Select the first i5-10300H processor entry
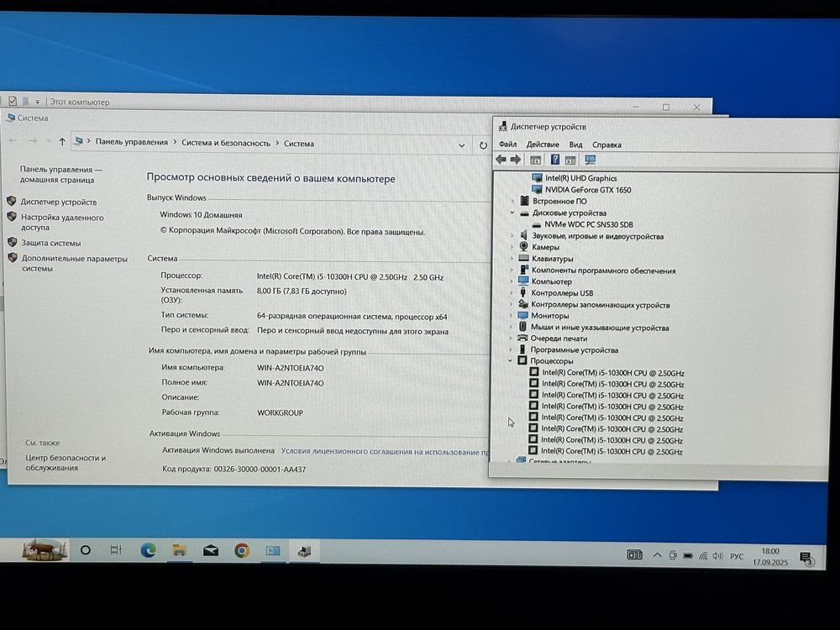 point(612,373)
